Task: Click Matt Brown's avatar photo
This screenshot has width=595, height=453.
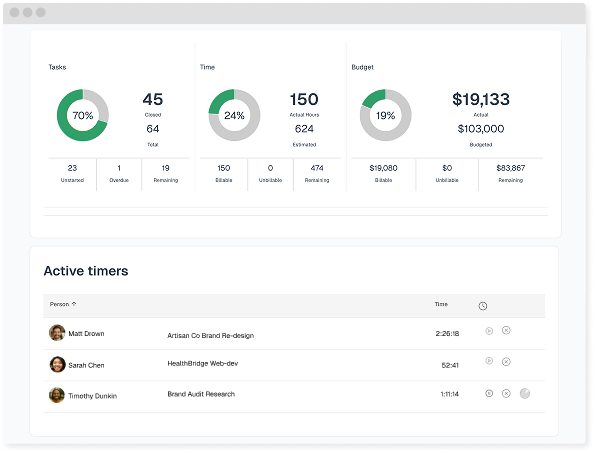Action: pos(57,333)
